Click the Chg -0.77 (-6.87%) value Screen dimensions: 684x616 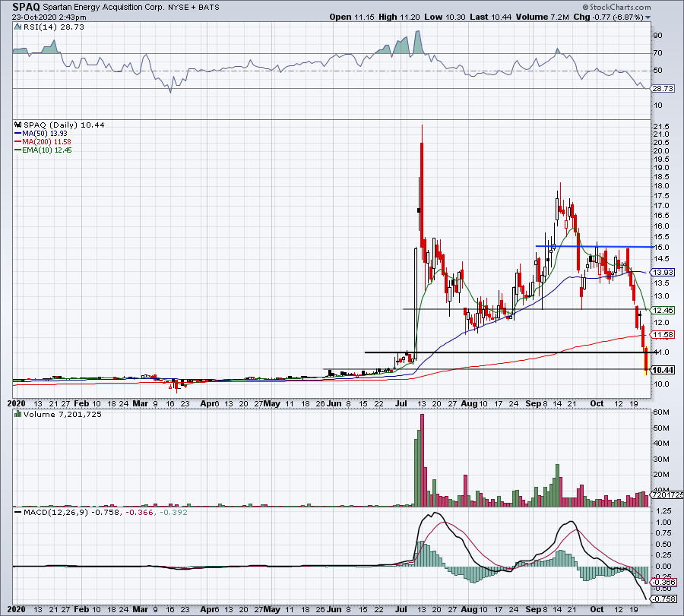point(609,17)
